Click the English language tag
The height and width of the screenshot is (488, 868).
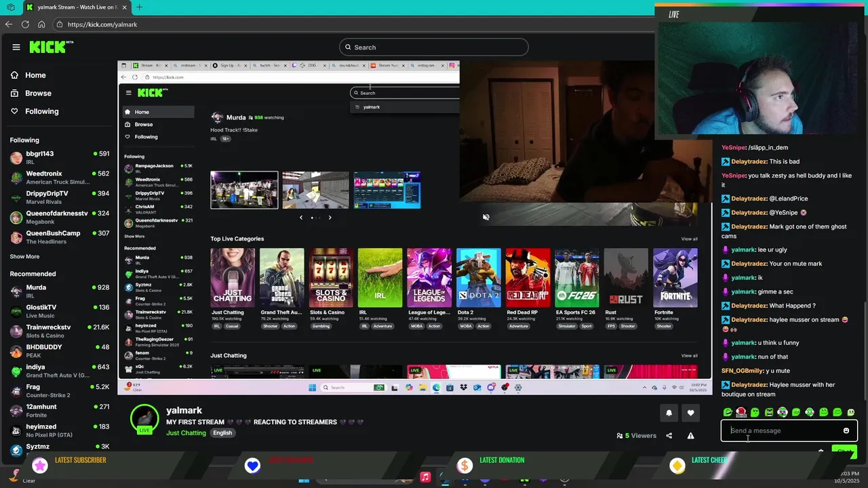click(x=222, y=432)
